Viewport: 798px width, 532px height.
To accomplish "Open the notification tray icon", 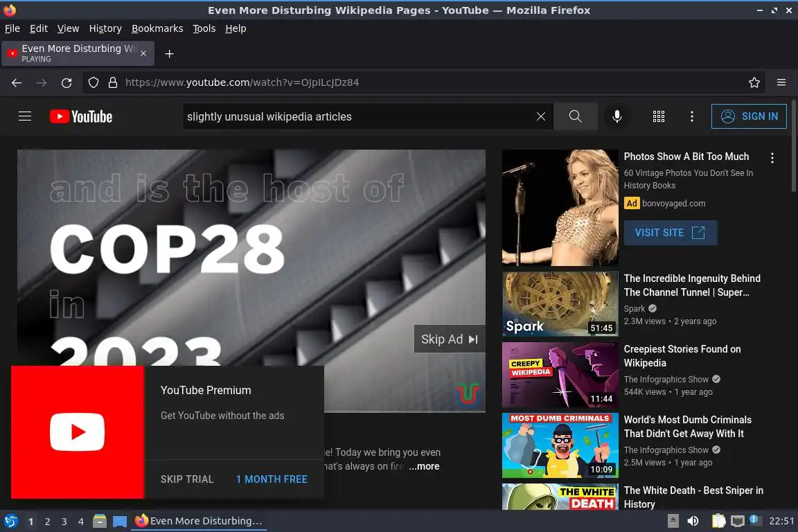I will tap(755, 520).
